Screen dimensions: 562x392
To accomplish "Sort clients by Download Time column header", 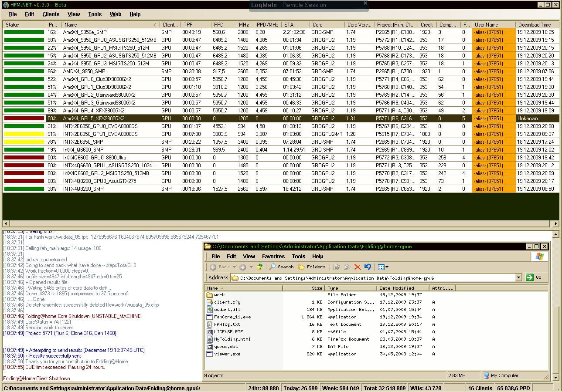I will click(x=537, y=25).
